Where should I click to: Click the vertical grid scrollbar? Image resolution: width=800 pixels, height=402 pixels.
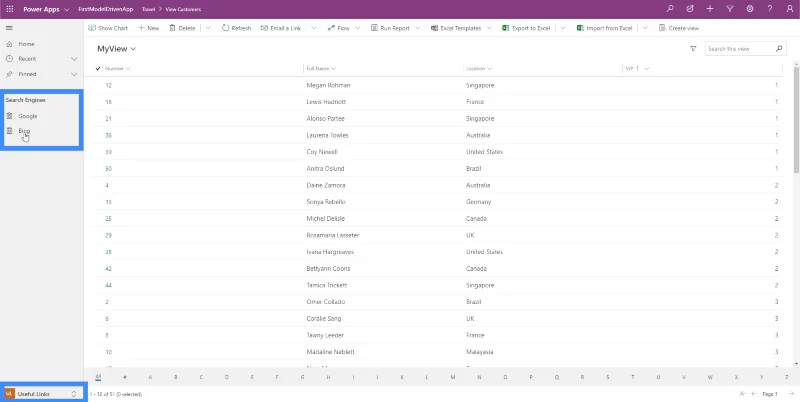(796, 121)
